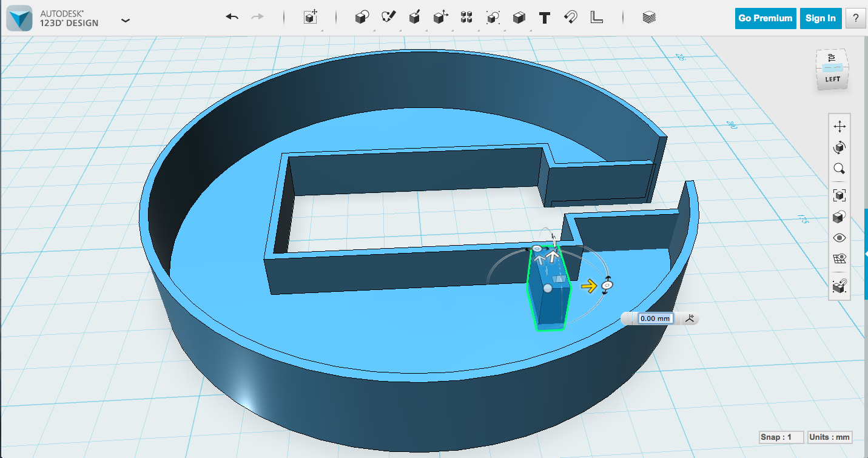Switch to the LEFT view on the view cube

point(833,78)
